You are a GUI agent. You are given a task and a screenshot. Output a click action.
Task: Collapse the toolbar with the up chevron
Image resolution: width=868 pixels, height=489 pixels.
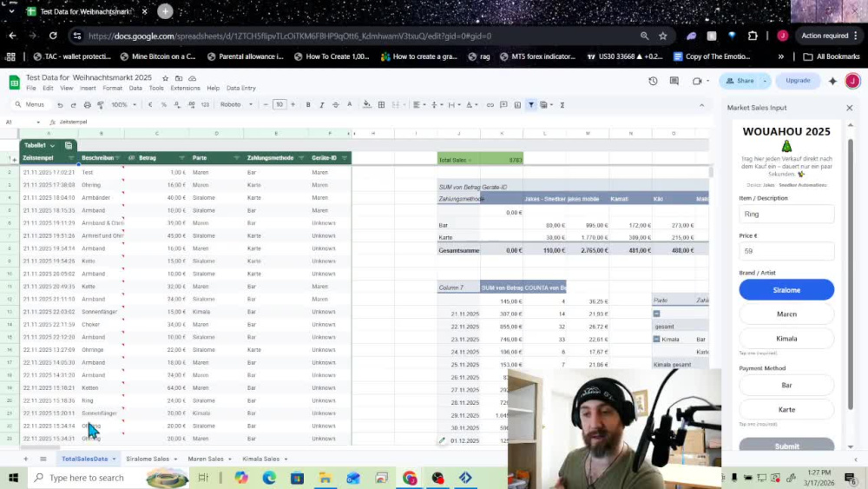tap(701, 105)
